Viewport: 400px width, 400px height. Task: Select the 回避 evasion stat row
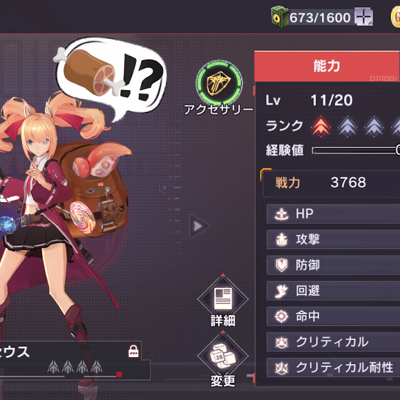tap(333, 291)
